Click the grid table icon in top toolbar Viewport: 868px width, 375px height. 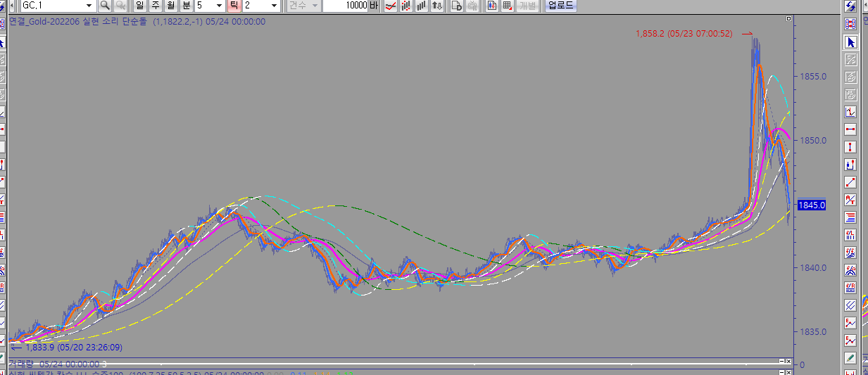click(x=506, y=6)
